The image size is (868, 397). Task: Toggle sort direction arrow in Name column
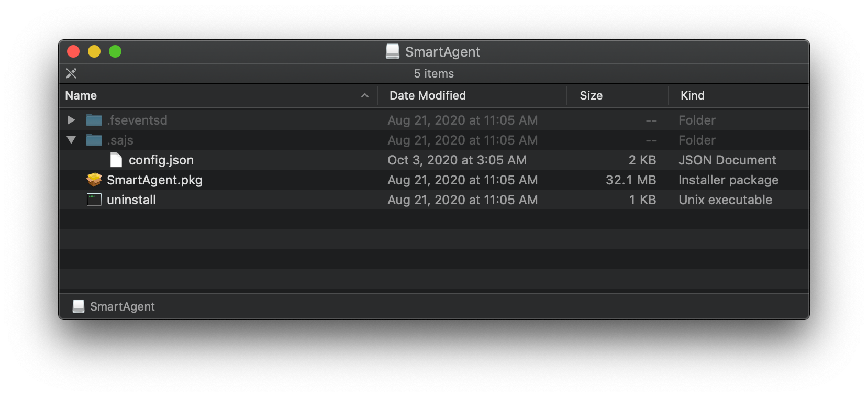365,95
